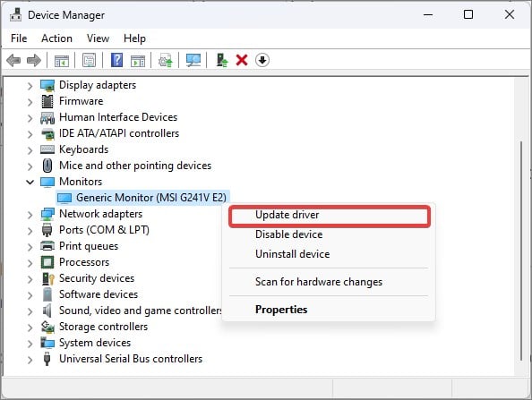Expand Universal Serial Bus controllers node
Viewport: 532px width, 400px height.
tap(30, 360)
